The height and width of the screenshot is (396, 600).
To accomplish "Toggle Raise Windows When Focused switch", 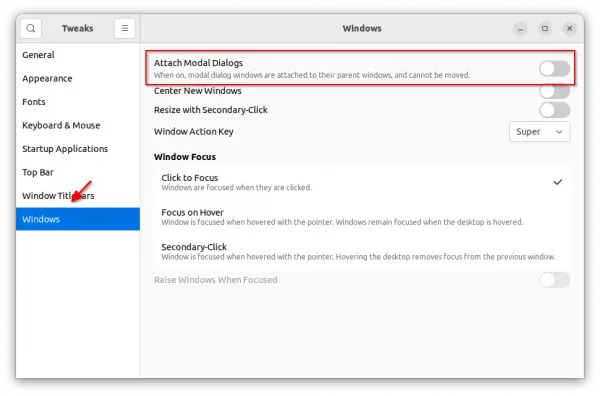I will pos(554,280).
